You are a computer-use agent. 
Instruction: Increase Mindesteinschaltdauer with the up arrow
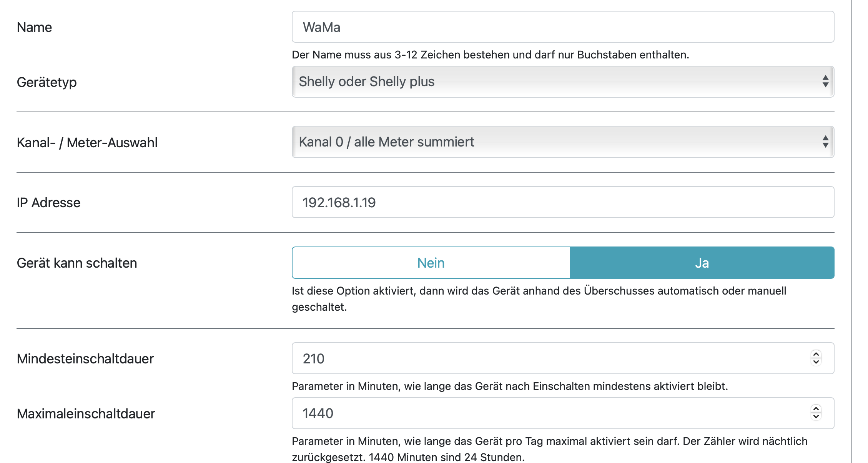click(816, 355)
